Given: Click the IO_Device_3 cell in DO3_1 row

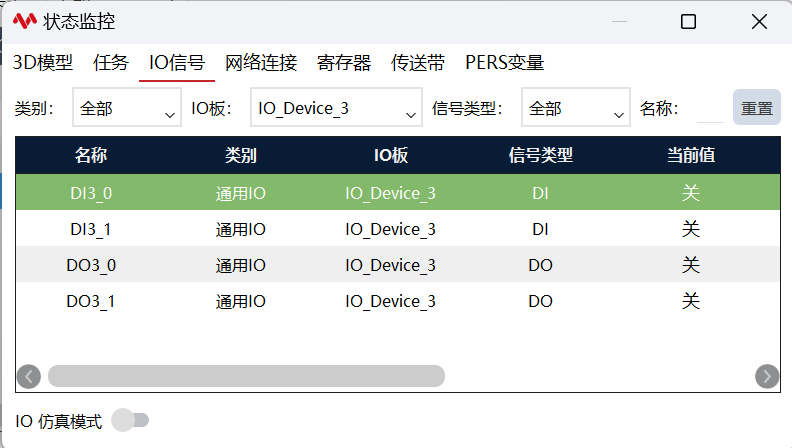Looking at the screenshot, I should [390, 302].
